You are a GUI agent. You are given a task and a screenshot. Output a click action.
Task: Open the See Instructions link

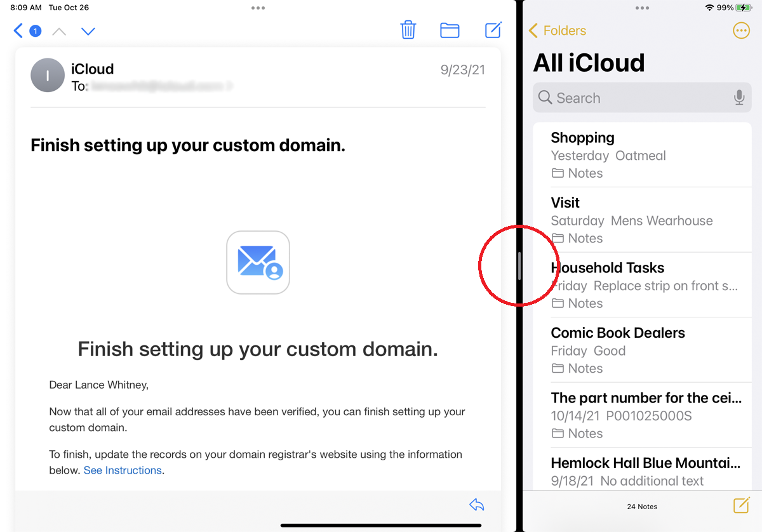point(123,470)
